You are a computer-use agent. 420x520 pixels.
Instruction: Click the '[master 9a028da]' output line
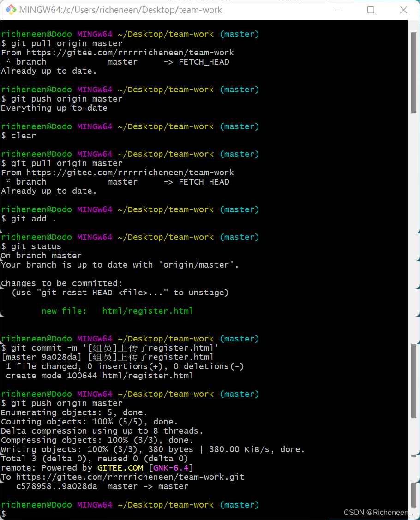[x=108, y=358]
